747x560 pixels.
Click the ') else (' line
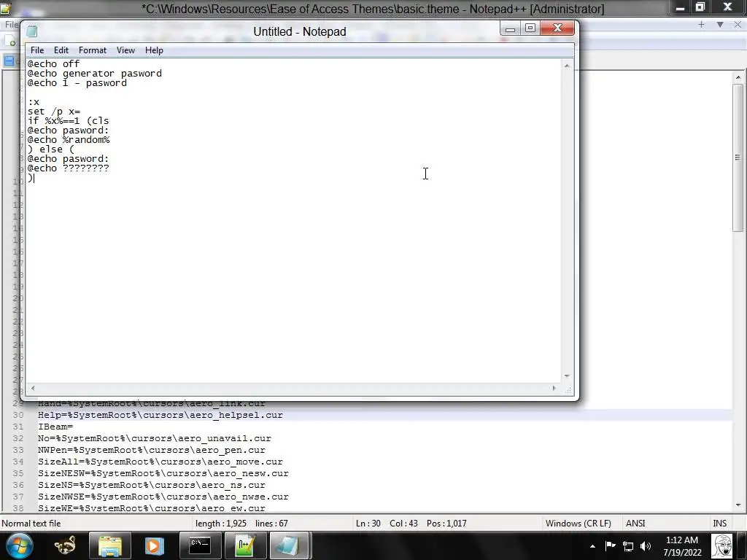pyautogui.click(x=51, y=149)
